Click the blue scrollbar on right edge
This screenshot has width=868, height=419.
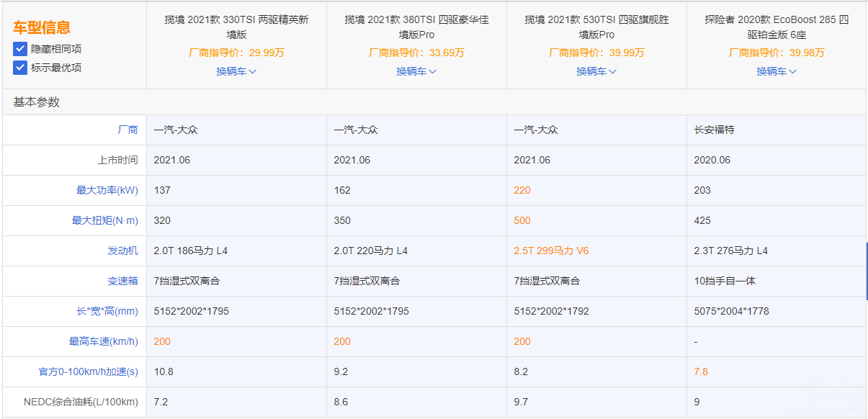pyautogui.click(x=867, y=271)
